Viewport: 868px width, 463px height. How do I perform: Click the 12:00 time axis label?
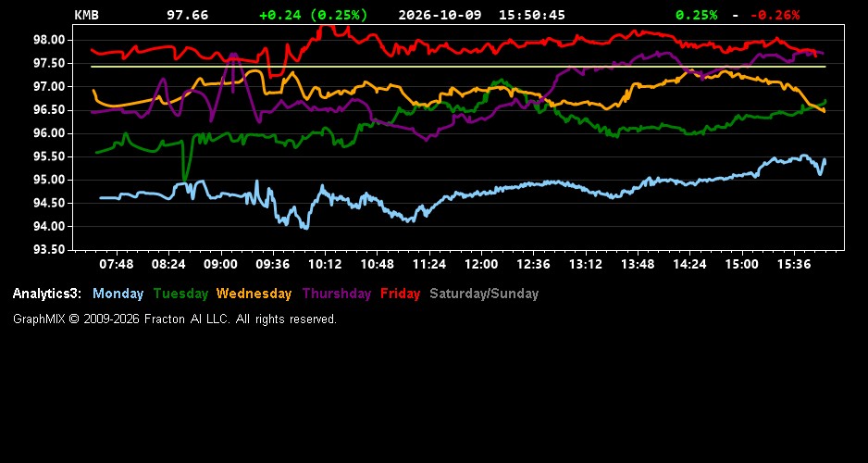[481, 264]
